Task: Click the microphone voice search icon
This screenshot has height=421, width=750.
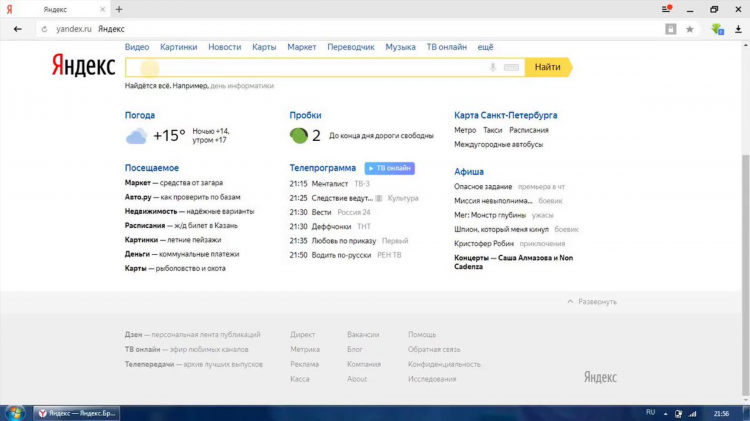Action: (x=493, y=67)
